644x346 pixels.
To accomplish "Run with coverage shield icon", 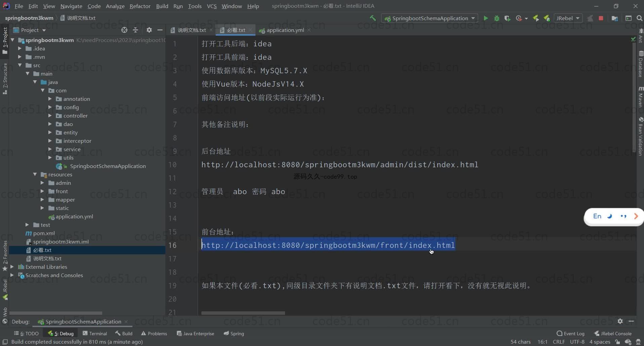I will pyautogui.click(x=507, y=18).
